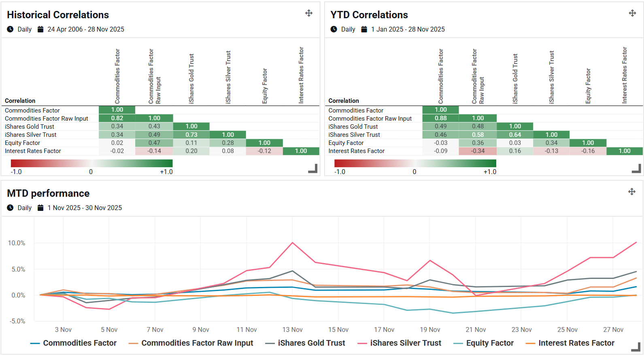Click resize corner of MTD performance panel
644x355 pixels.
636,347
